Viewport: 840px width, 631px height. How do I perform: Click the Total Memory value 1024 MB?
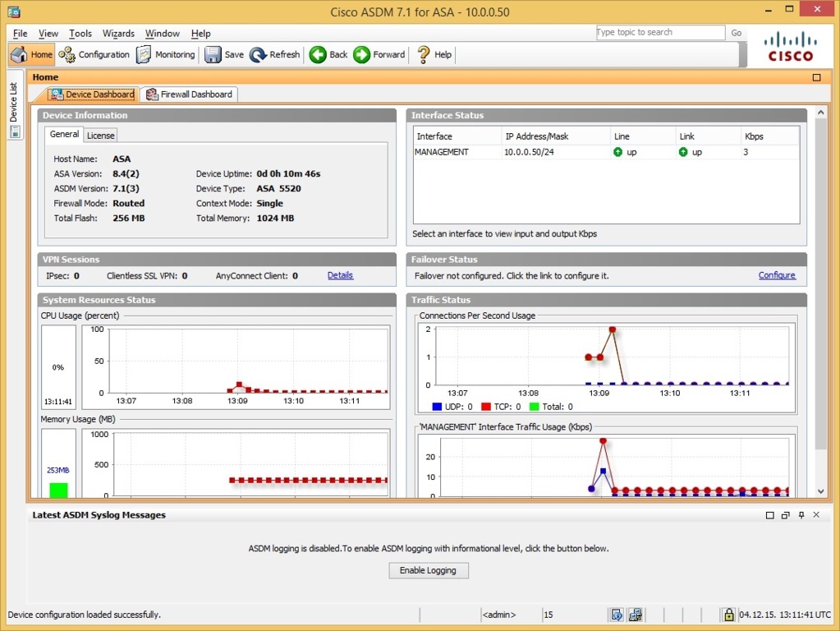pos(275,219)
